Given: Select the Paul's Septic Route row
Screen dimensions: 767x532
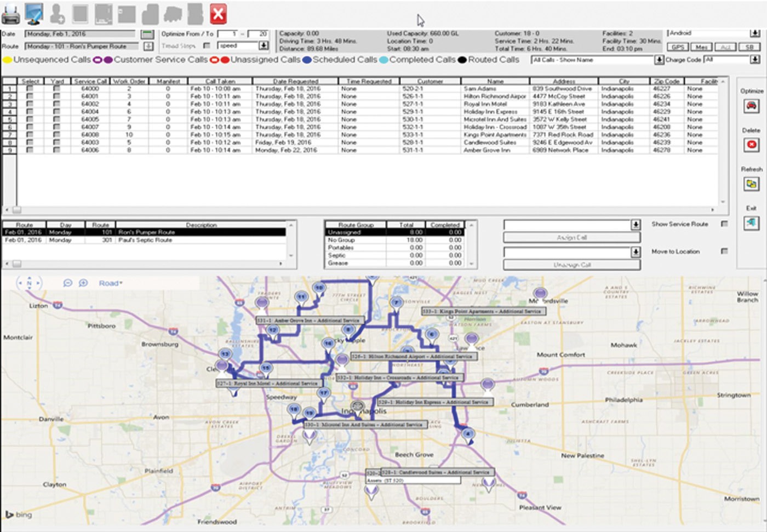Looking at the screenshot, I should coord(144,240).
